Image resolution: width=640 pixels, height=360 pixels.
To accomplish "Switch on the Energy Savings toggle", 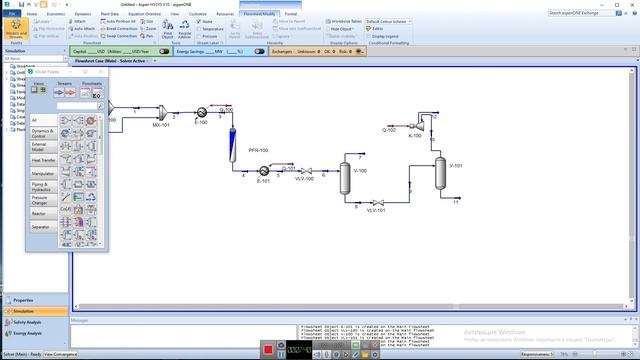I will [x=259, y=51].
